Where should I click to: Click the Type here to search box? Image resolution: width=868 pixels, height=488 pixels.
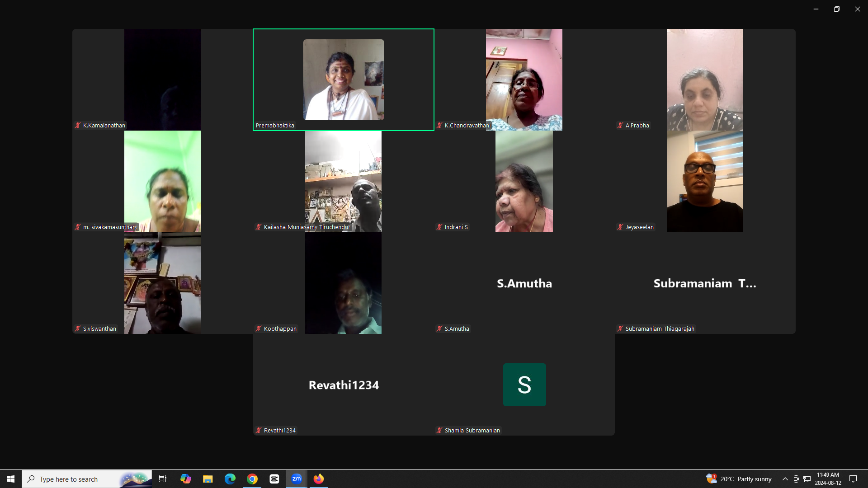point(77,479)
